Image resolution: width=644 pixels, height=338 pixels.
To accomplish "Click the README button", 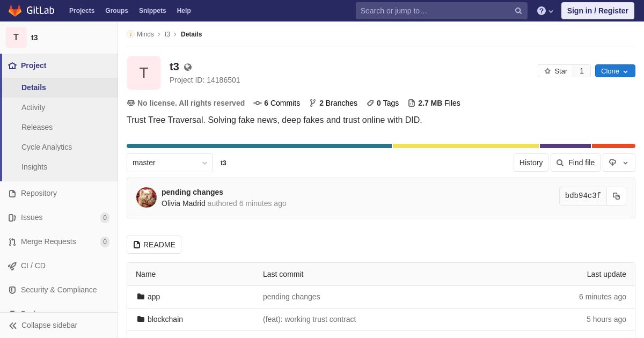I will pyautogui.click(x=154, y=245).
